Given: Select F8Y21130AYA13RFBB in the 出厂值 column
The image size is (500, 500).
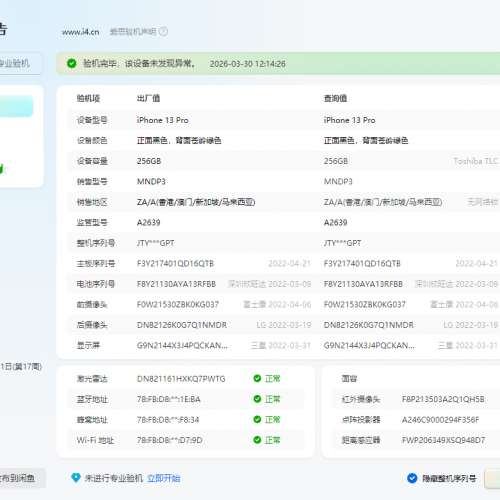Looking at the screenshot, I should pyautogui.click(x=176, y=284).
